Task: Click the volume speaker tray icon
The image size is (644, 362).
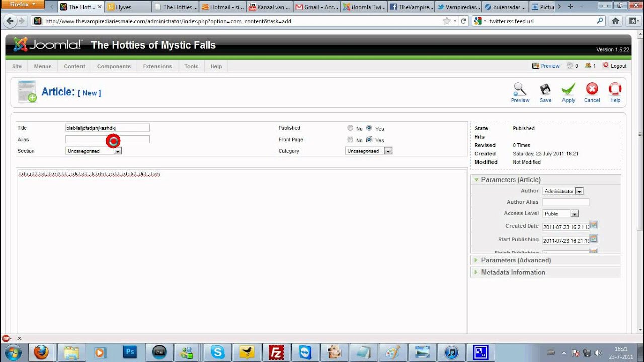Action: coord(598,352)
